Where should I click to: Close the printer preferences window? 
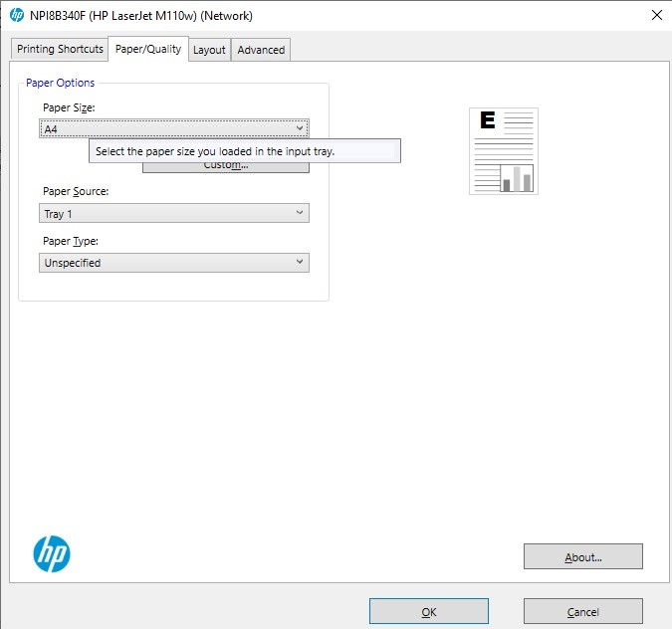pos(657,15)
